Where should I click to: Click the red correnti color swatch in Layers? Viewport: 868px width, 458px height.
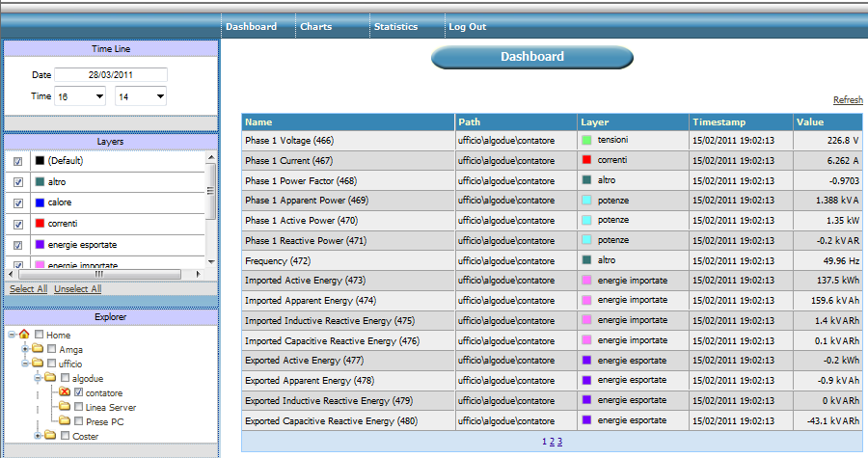40,224
